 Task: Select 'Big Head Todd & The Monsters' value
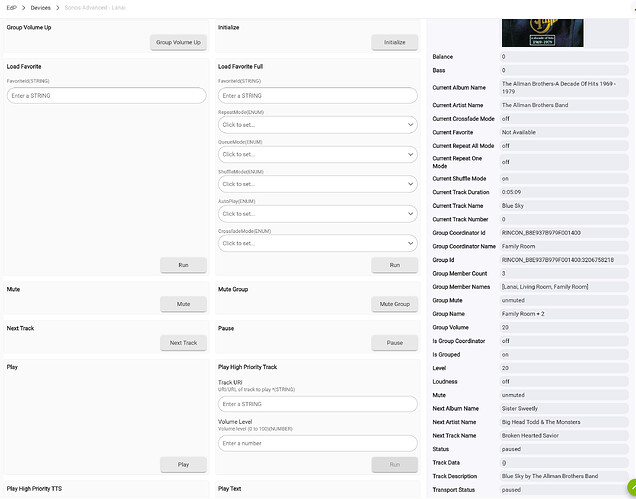pyautogui.click(x=564, y=422)
